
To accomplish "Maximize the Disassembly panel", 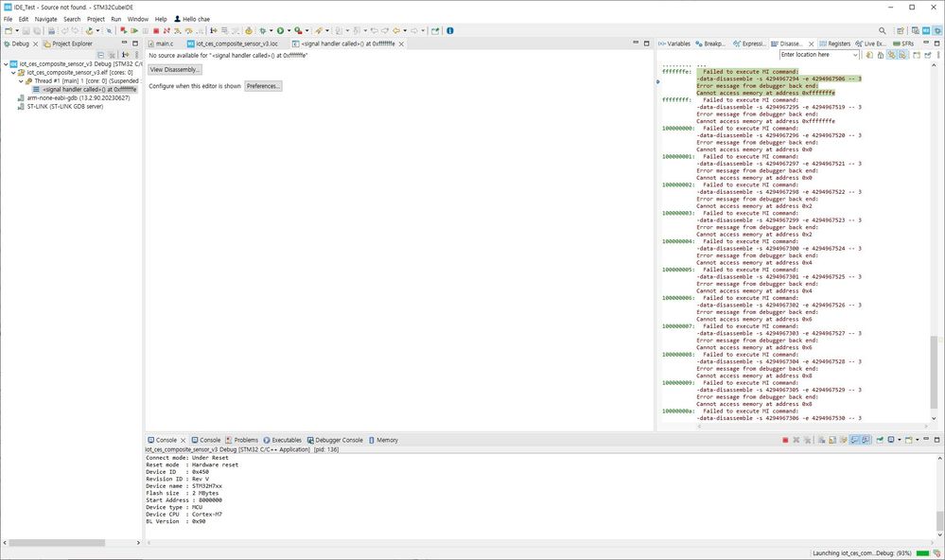I will (937, 44).
